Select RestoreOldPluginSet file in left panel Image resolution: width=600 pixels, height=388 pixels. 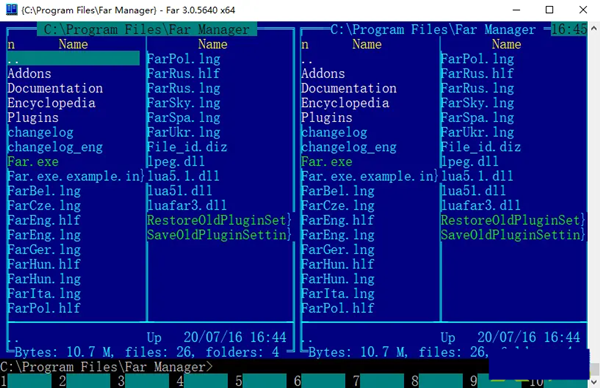point(219,220)
